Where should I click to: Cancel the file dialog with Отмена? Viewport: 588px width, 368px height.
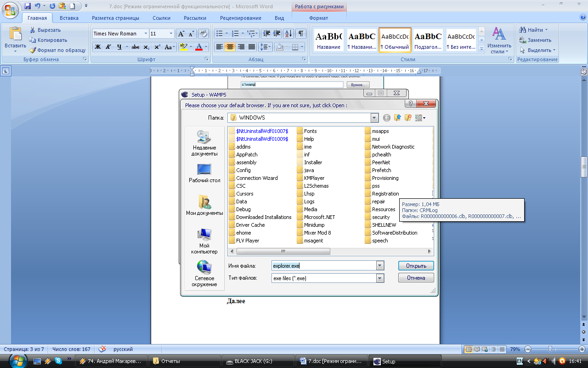416,278
